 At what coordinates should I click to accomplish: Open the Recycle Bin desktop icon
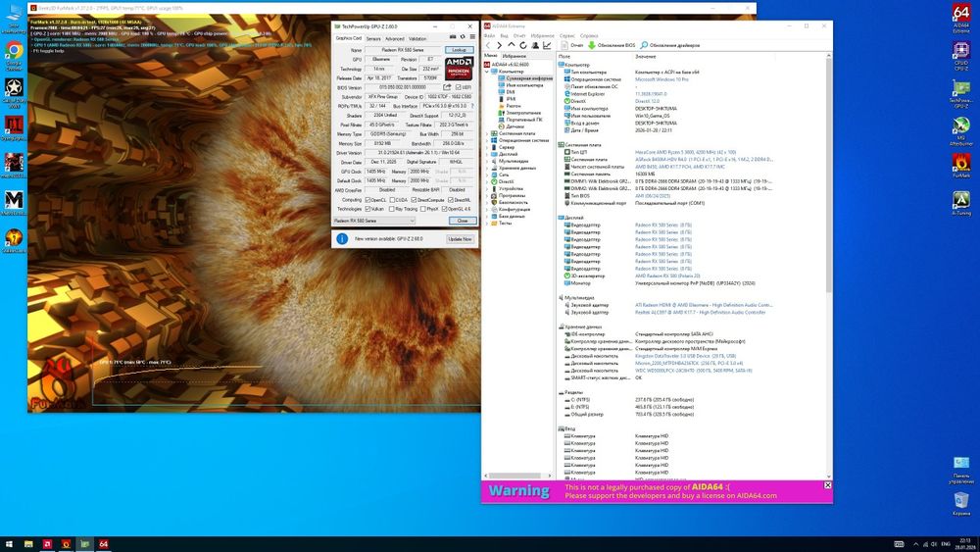pos(961,503)
